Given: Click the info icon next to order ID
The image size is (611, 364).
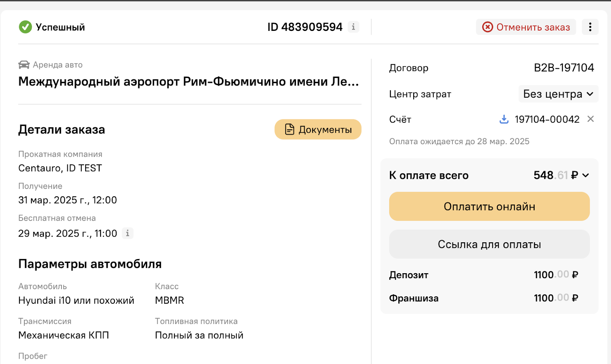Looking at the screenshot, I should (353, 27).
